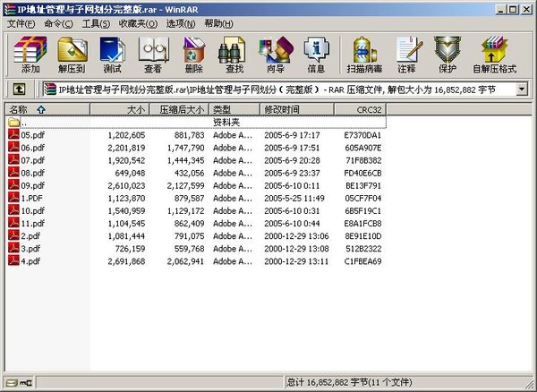Click the parent folder '..' icon
This screenshot has height=392, width=537.
13,122
